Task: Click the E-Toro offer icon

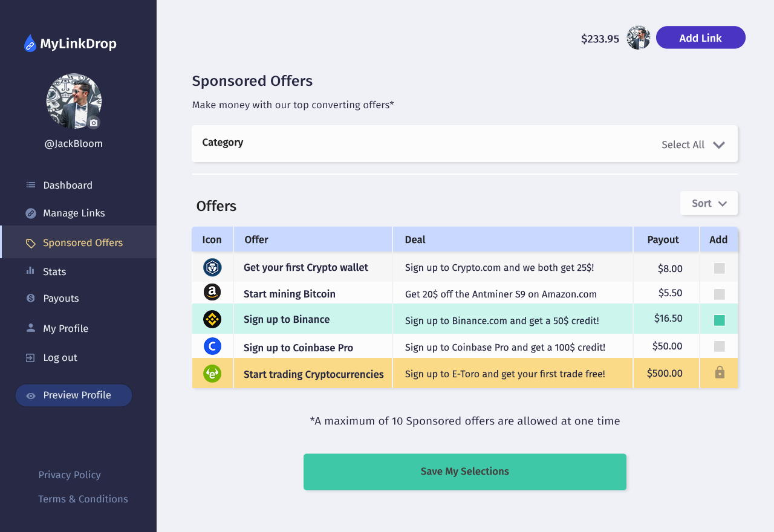Action: (212, 374)
